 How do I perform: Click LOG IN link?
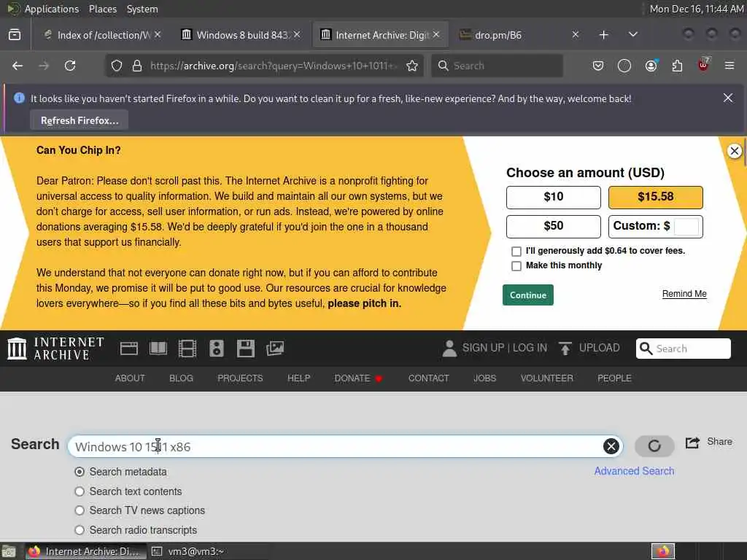(530, 348)
